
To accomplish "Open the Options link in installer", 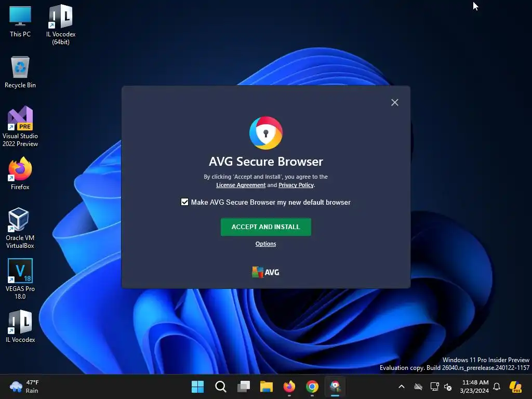I will 265,244.
